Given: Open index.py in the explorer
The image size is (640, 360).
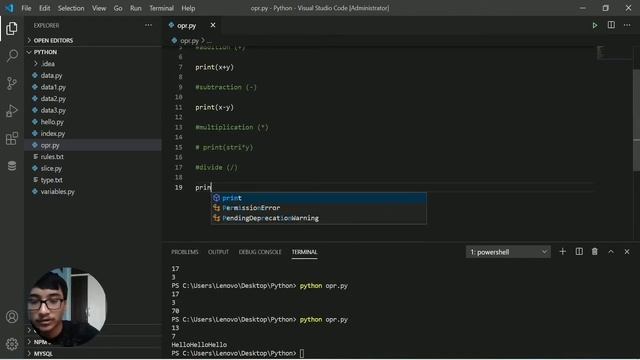Looking at the screenshot, I should tap(53, 133).
